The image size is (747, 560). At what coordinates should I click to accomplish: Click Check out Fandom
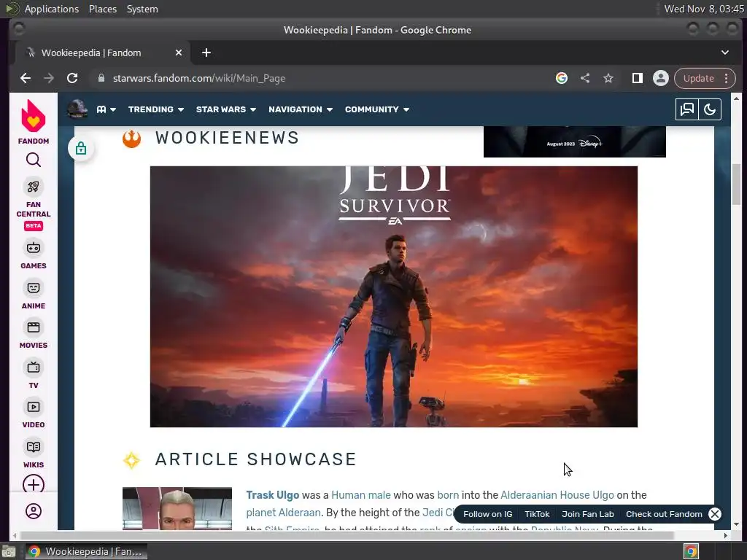pyautogui.click(x=664, y=514)
